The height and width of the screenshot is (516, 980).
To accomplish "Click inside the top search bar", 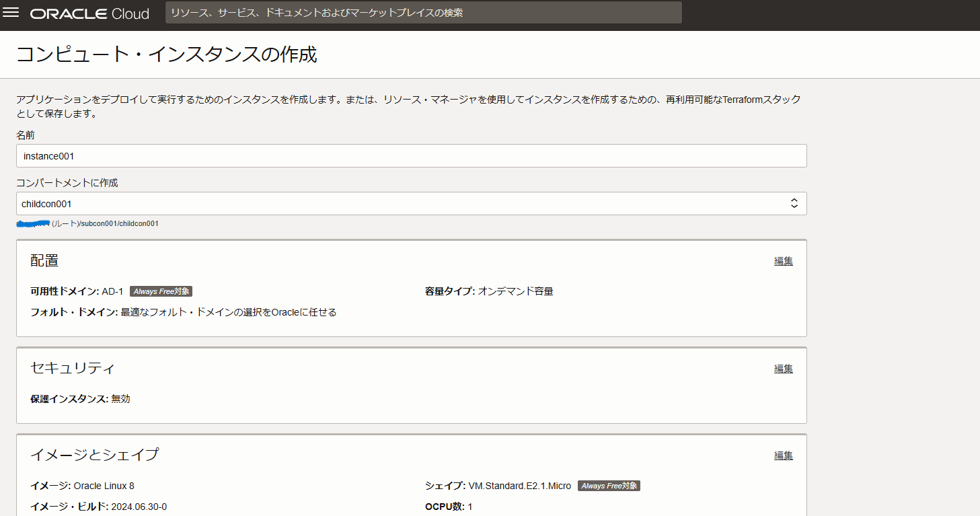I will pyautogui.click(x=424, y=12).
